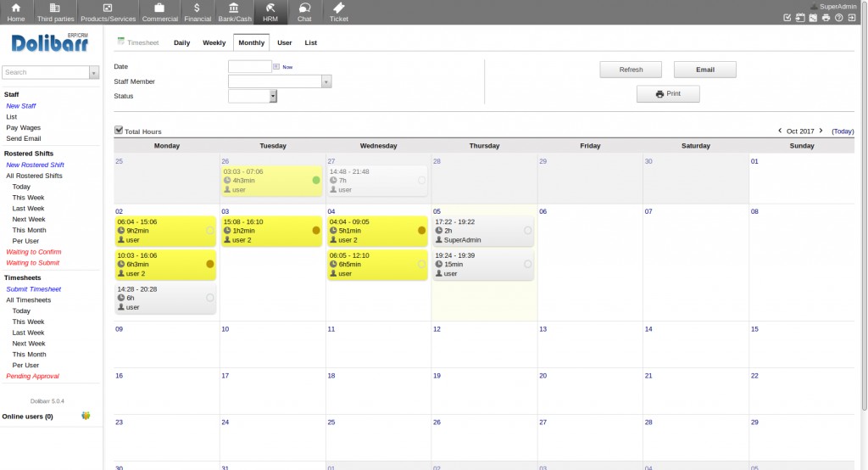Open the help question-mark icon

(838, 18)
